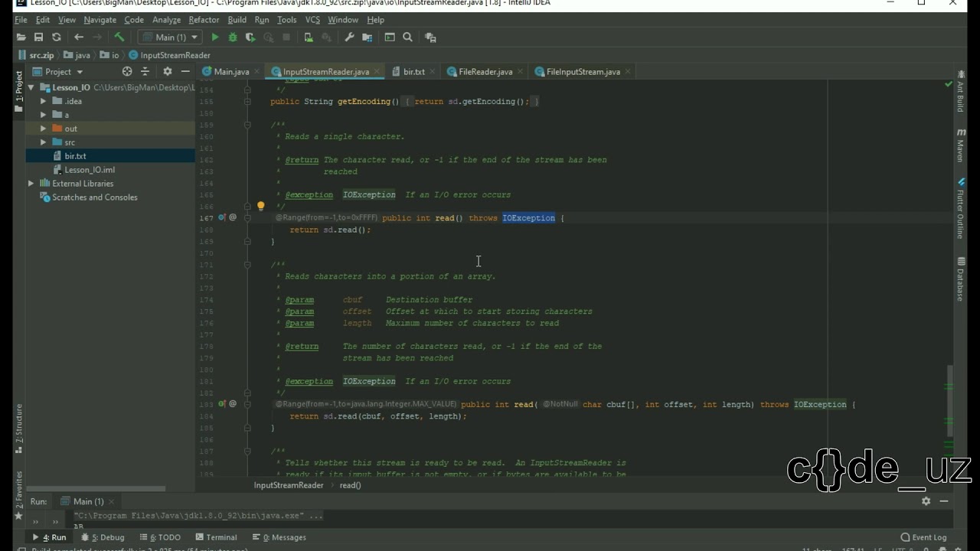Screen dimensions: 980x551
Task: Click the stop square icon
Action: (x=286, y=37)
